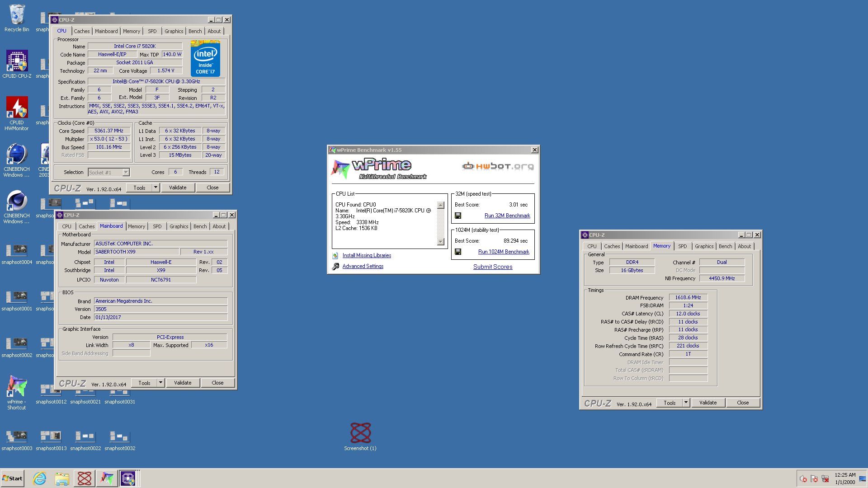The height and width of the screenshot is (488, 868).
Task: Open snaphsot0013 desktop file
Action: click(51, 440)
